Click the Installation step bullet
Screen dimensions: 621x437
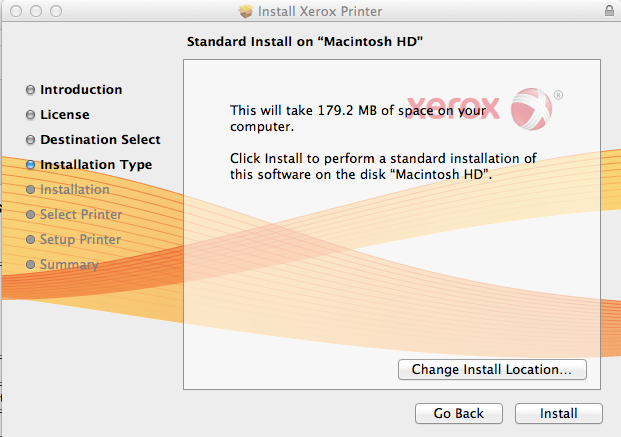pyautogui.click(x=31, y=190)
